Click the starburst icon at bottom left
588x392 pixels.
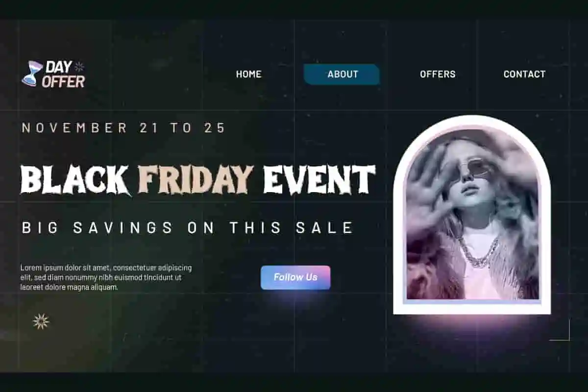coord(41,321)
